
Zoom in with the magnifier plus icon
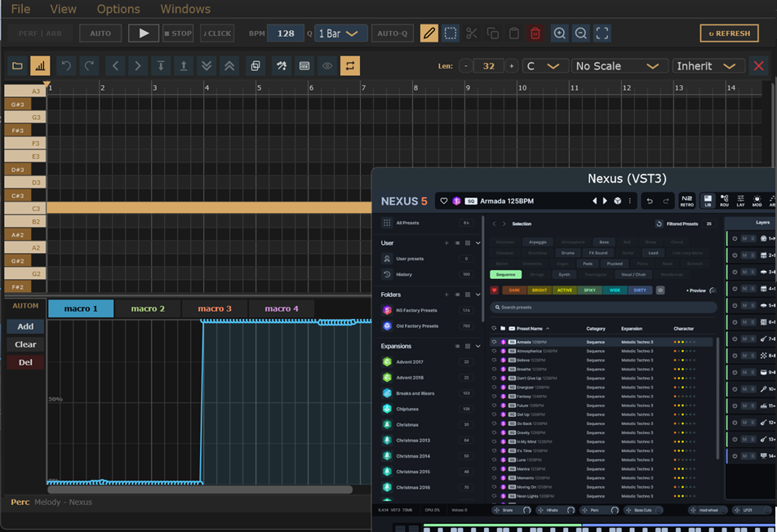(559, 33)
